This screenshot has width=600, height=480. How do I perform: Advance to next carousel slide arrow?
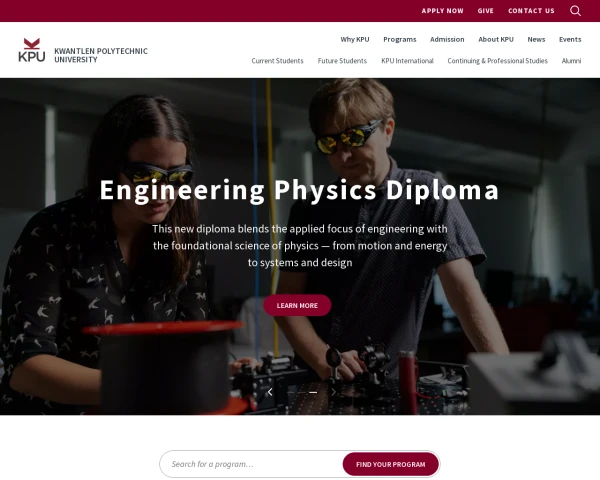coord(334,392)
